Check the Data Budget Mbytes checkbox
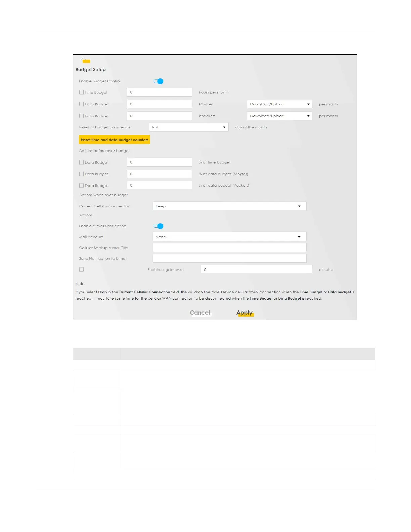Image resolution: width=411 pixels, height=532 pixels. tap(81, 104)
